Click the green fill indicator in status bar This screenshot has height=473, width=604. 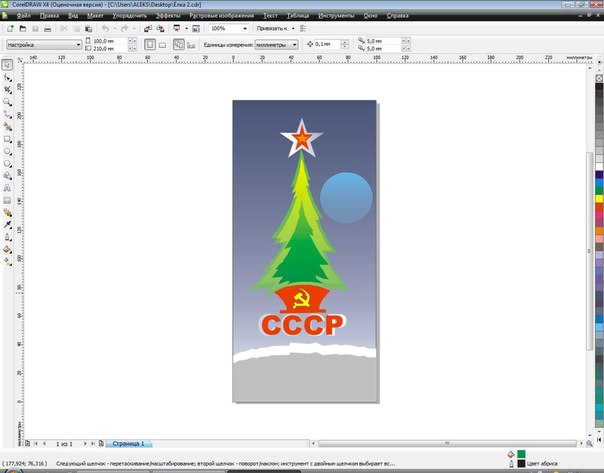pyautogui.click(x=521, y=454)
